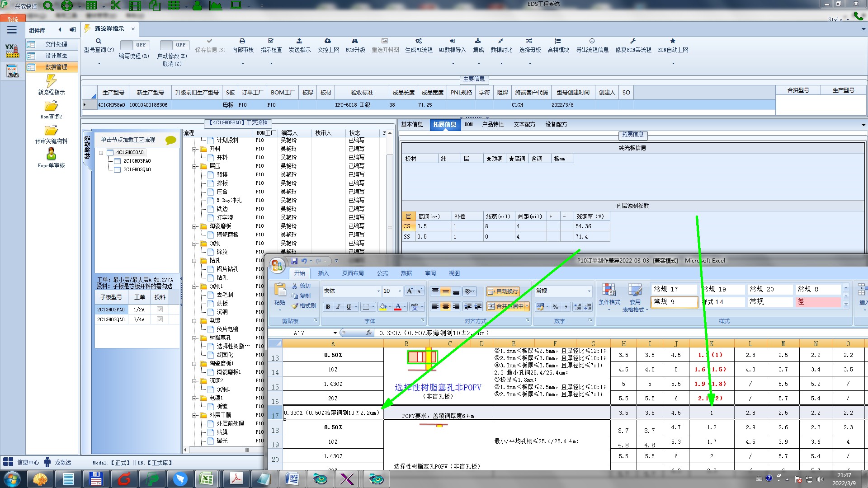Open Excel name box A17 dropdown

tap(335, 333)
